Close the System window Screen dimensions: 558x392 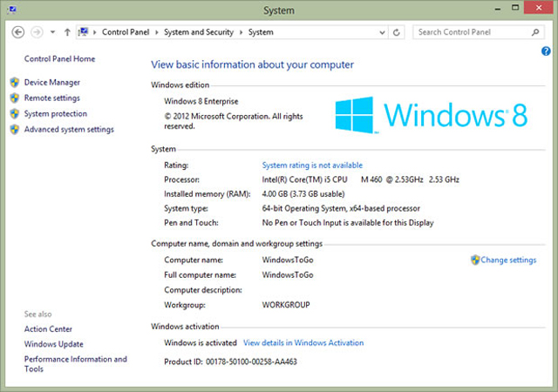[x=539, y=8]
